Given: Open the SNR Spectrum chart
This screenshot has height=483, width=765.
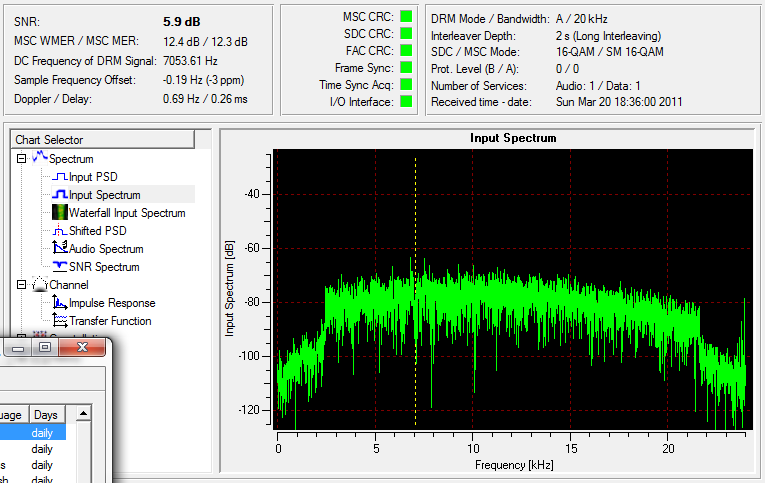Looking at the screenshot, I should pos(103,267).
